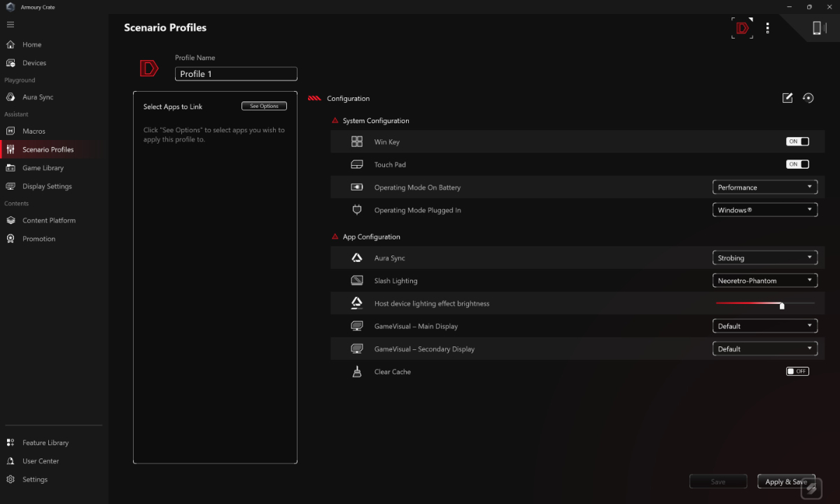Image resolution: width=840 pixels, height=504 pixels.
Task: Open Settings label in sidebar
Action: click(35, 479)
